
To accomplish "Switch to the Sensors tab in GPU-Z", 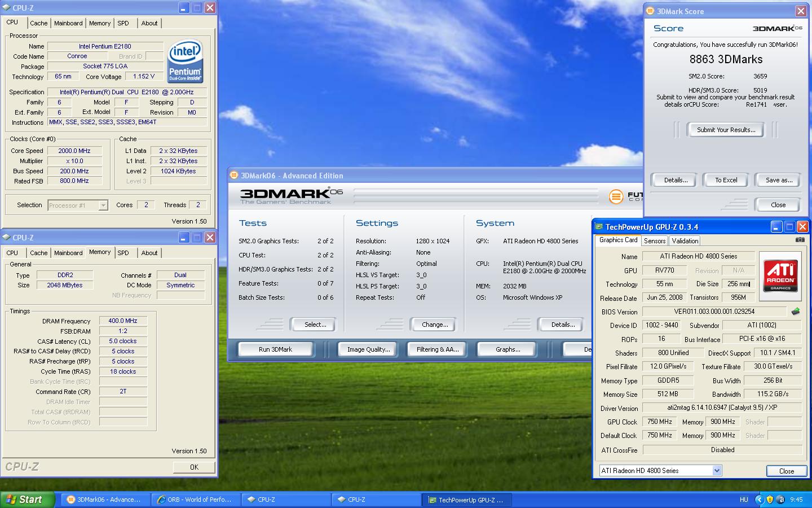I will tap(655, 241).
